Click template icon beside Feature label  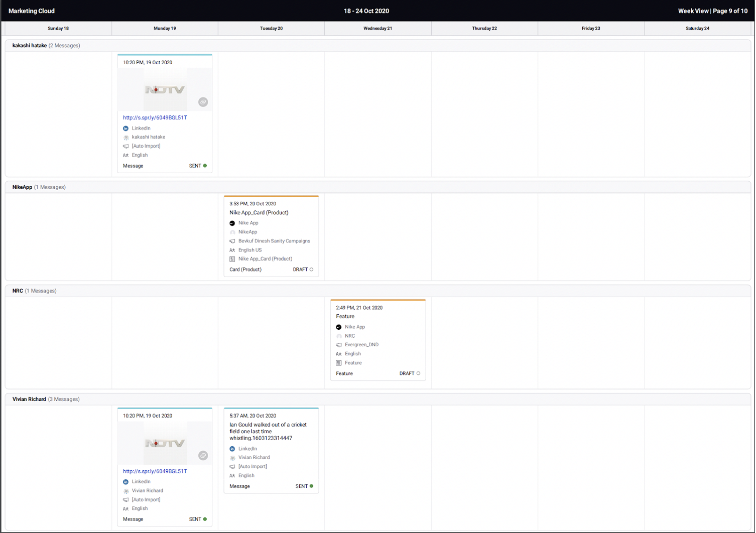click(339, 363)
